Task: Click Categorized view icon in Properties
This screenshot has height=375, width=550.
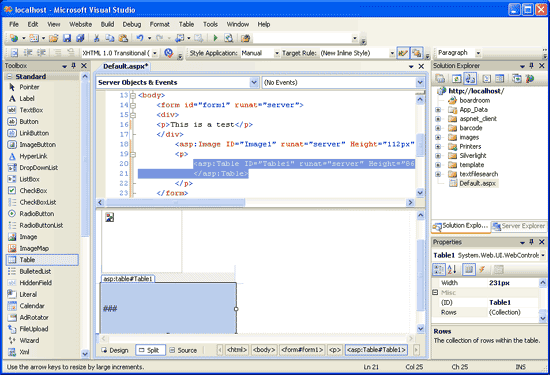Action: [x=438, y=269]
